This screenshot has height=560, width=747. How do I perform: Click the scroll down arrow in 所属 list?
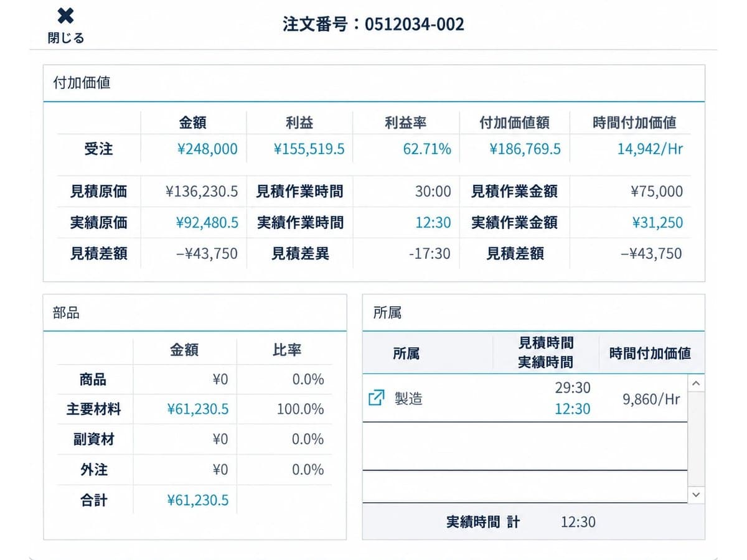696,495
